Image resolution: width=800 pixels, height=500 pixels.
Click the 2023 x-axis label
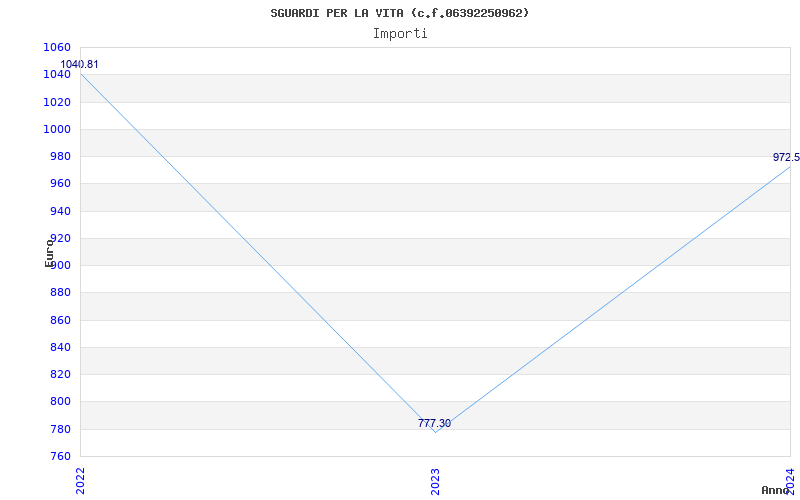click(435, 481)
